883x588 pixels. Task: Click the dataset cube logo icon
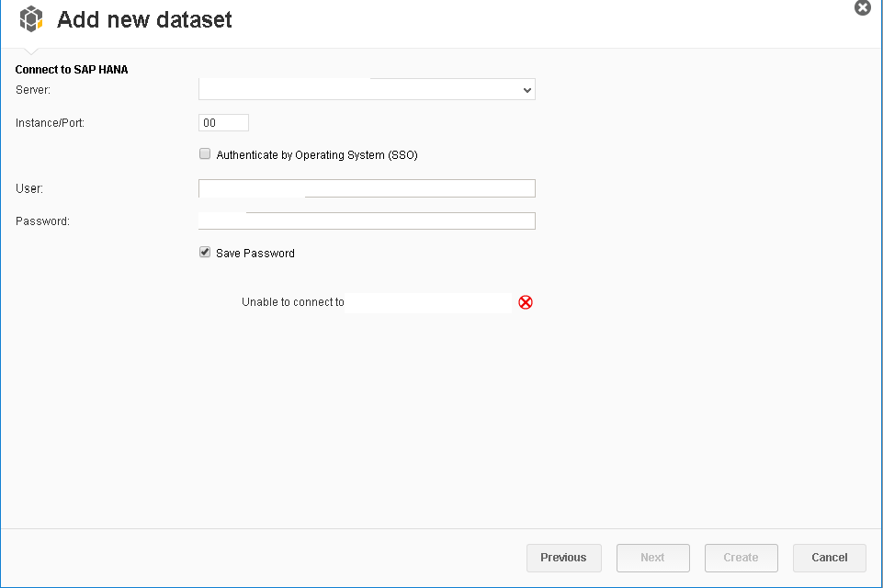(x=31, y=19)
